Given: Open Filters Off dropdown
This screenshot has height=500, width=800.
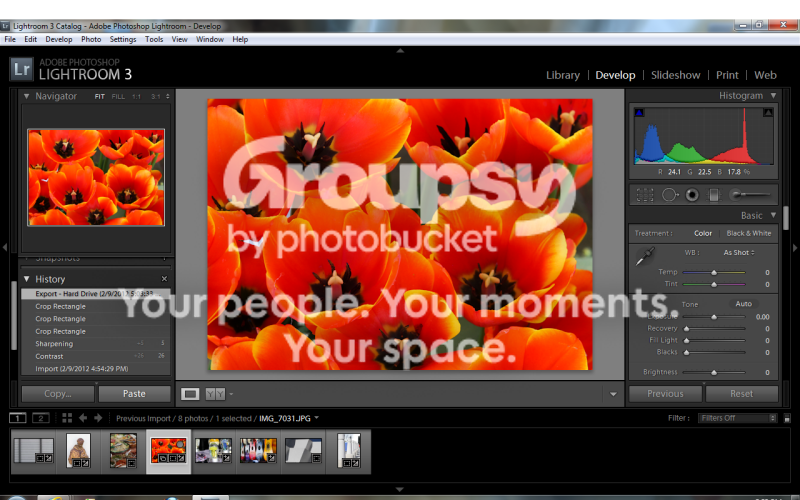Looking at the screenshot, I should point(737,418).
